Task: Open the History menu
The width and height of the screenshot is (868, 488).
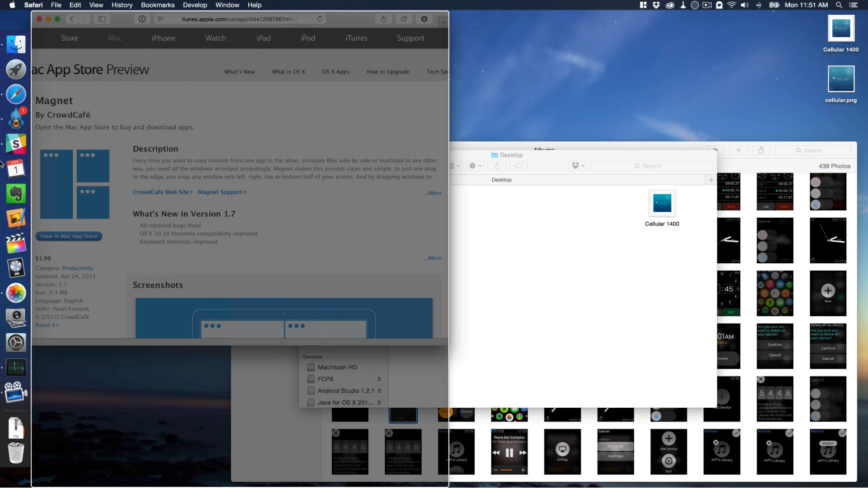Action: click(122, 5)
